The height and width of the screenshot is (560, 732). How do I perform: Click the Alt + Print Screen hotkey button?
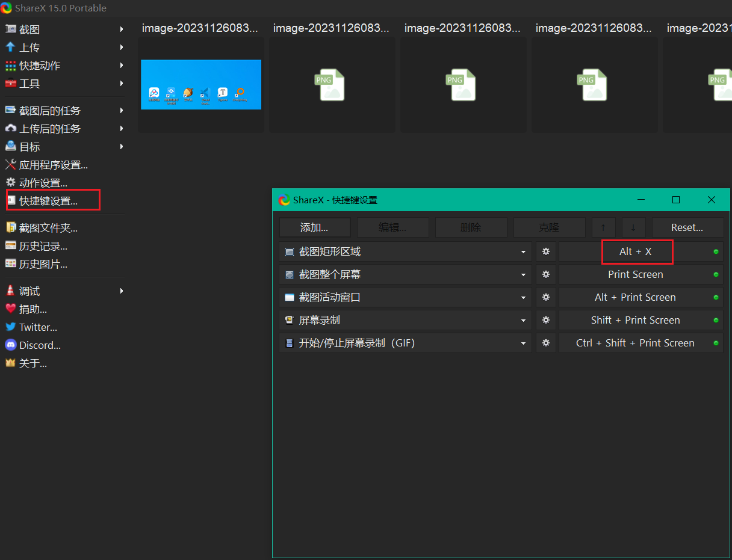(640, 297)
